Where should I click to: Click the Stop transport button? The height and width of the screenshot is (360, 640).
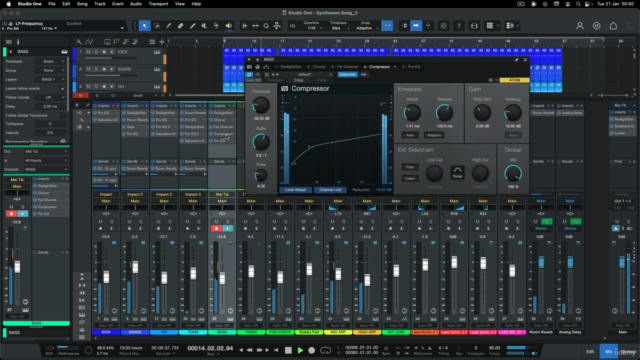[288, 350]
